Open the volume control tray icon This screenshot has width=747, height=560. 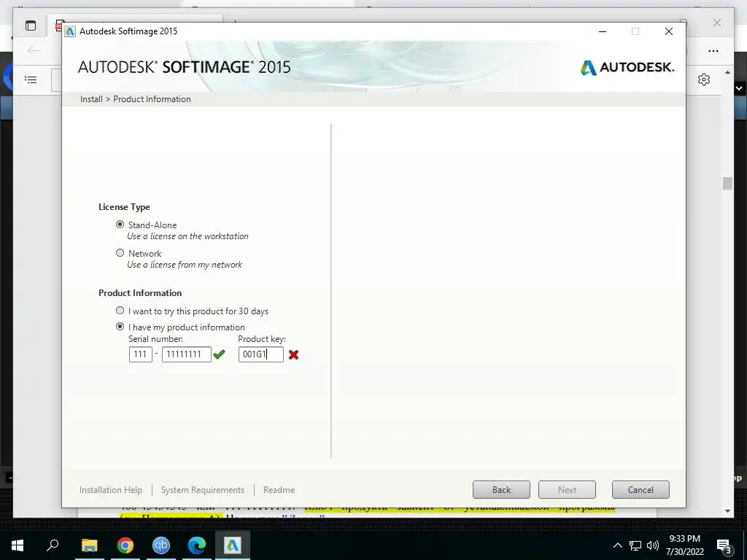tap(653, 545)
